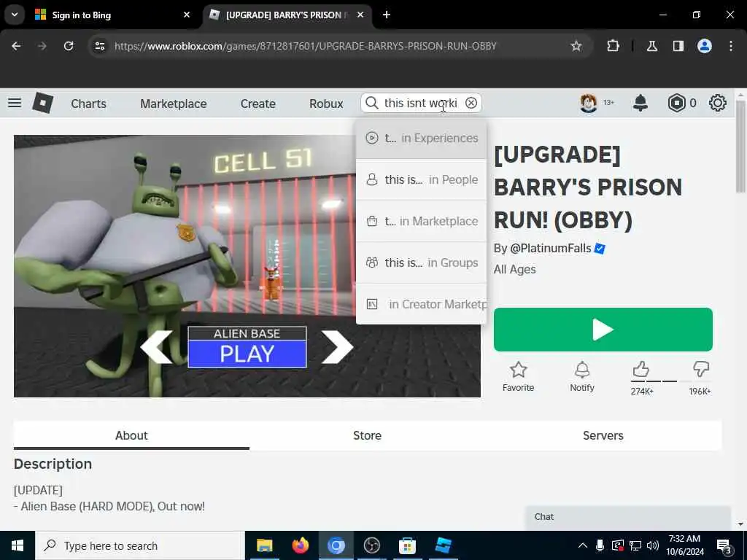Open File Explorer from the taskbar
The image size is (747, 560).
point(264,545)
